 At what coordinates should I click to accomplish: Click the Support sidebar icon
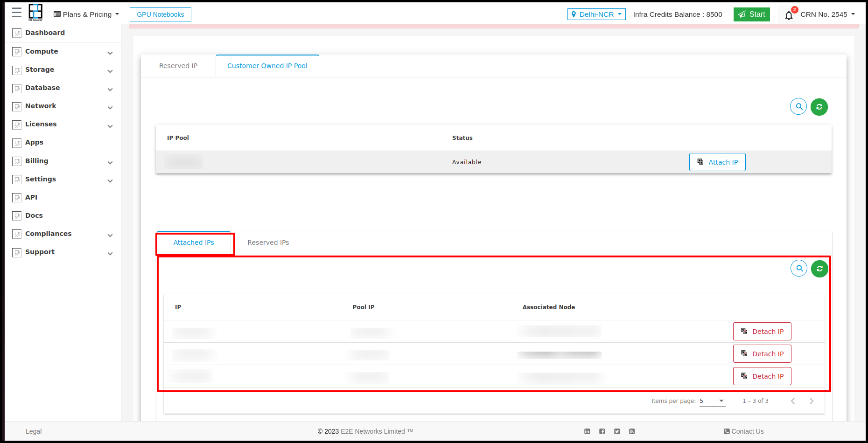pyautogui.click(x=17, y=252)
